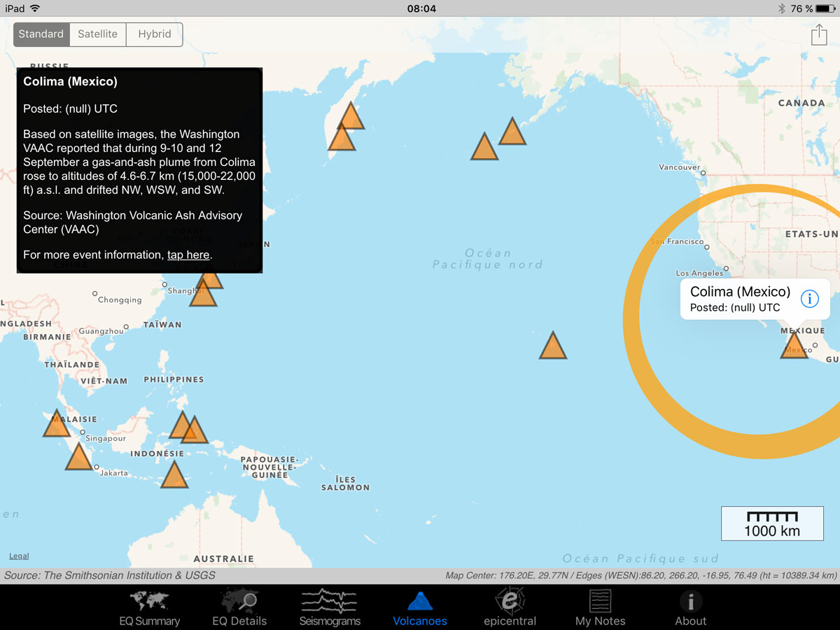Image resolution: width=840 pixels, height=630 pixels.
Task: Tap the Jakarta city label
Action: [114, 473]
